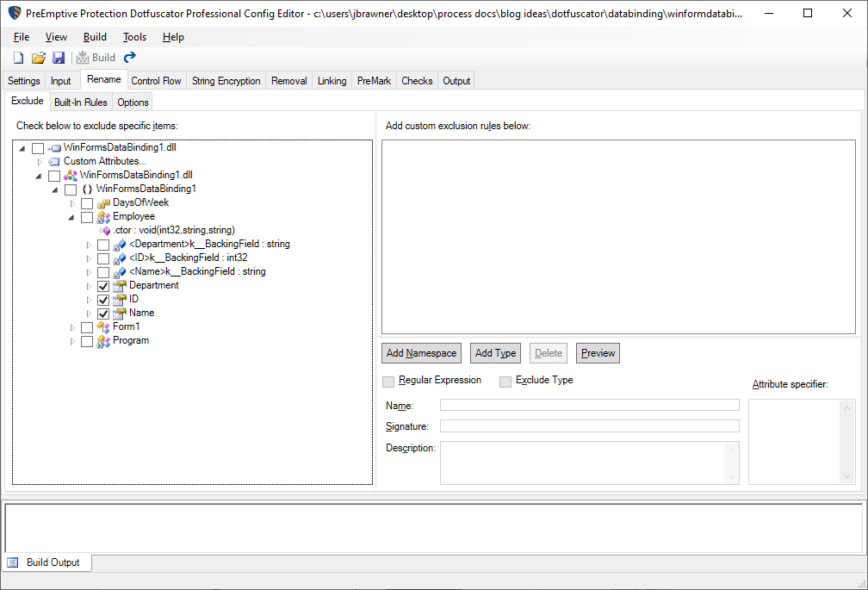The height and width of the screenshot is (590, 868).
Task: Collapse the top WinFormsDataBinding1.dll node
Action: pyautogui.click(x=22, y=148)
